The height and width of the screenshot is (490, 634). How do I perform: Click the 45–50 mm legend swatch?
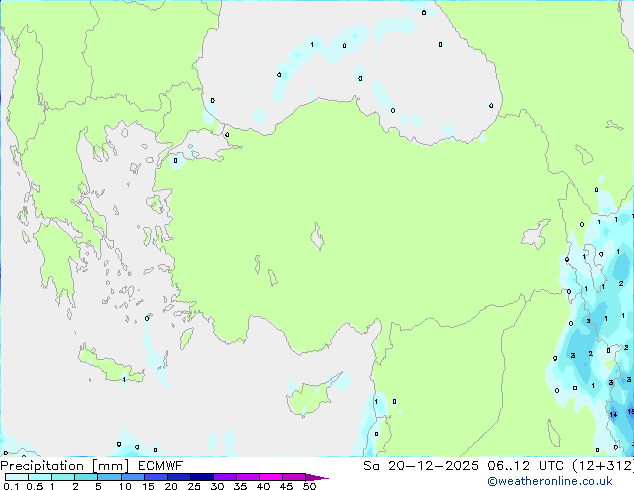[x=294, y=477]
